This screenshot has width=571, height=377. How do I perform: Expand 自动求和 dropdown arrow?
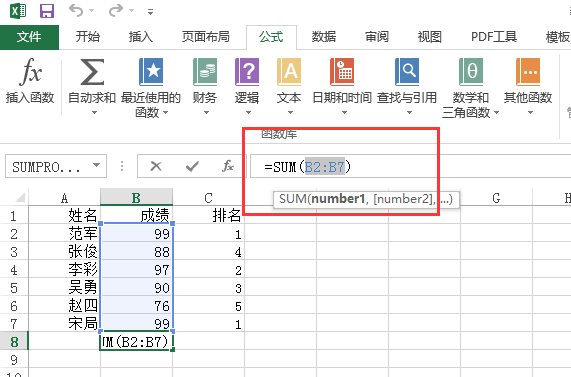[x=94, y=113]
